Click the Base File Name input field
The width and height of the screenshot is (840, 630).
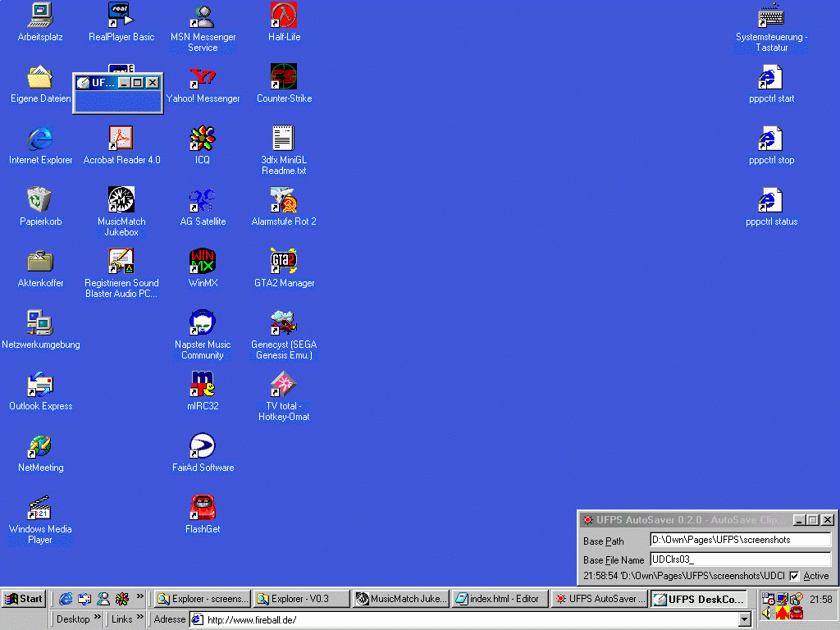tap(741, 559)
